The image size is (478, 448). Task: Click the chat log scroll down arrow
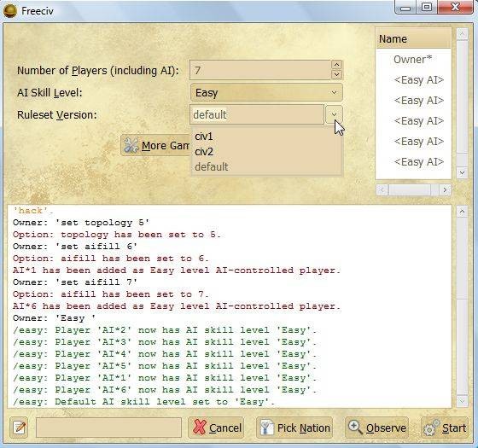pyautogui.click(x=462, y=400)
